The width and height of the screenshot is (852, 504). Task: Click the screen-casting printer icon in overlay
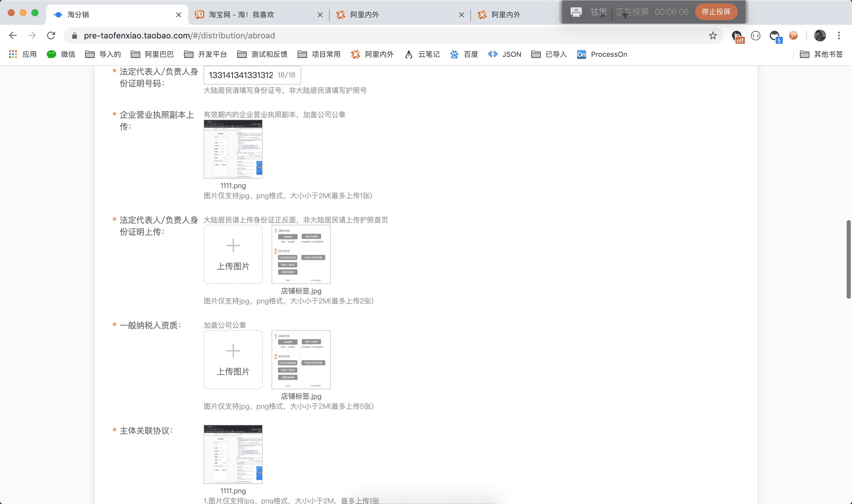(576, 12)
